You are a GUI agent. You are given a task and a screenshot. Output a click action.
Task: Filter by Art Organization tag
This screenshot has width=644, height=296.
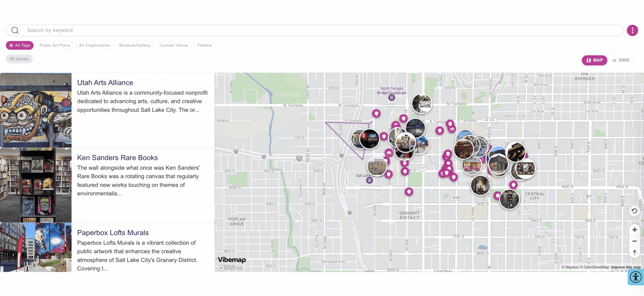(95, 45)
